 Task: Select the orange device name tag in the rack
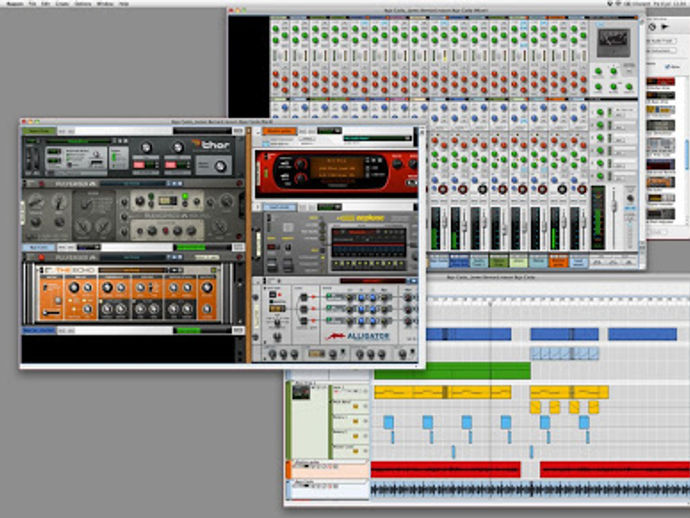pos(279,131)
